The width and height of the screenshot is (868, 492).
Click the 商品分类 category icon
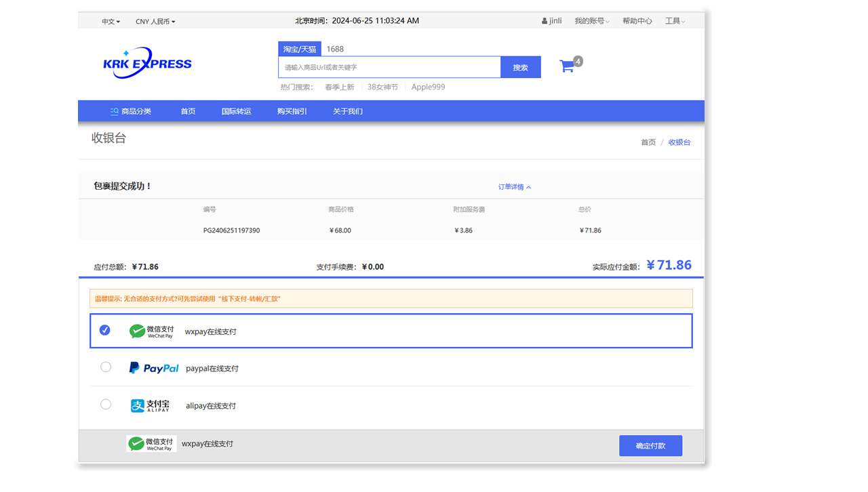click(115, 111)
